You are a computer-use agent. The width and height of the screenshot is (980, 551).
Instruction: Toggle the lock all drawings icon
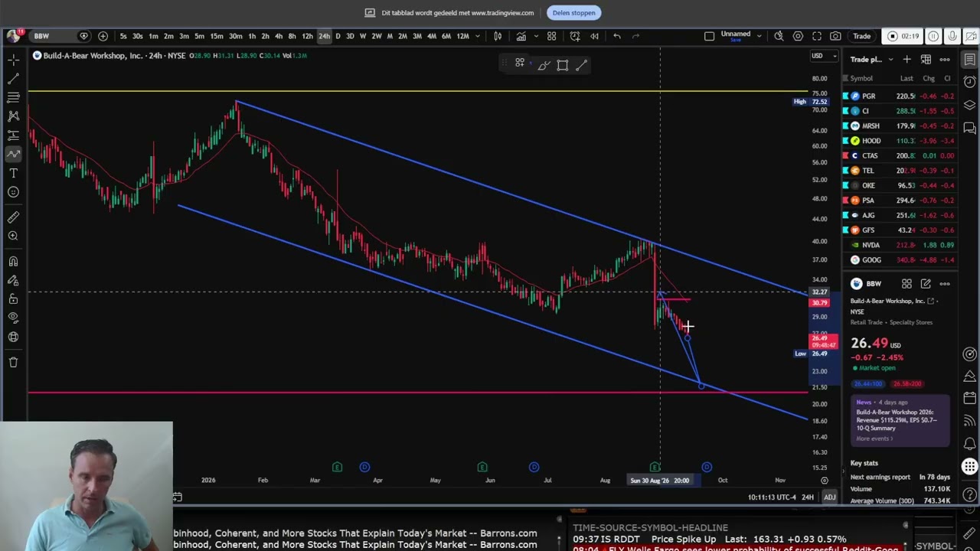(13, 299)
